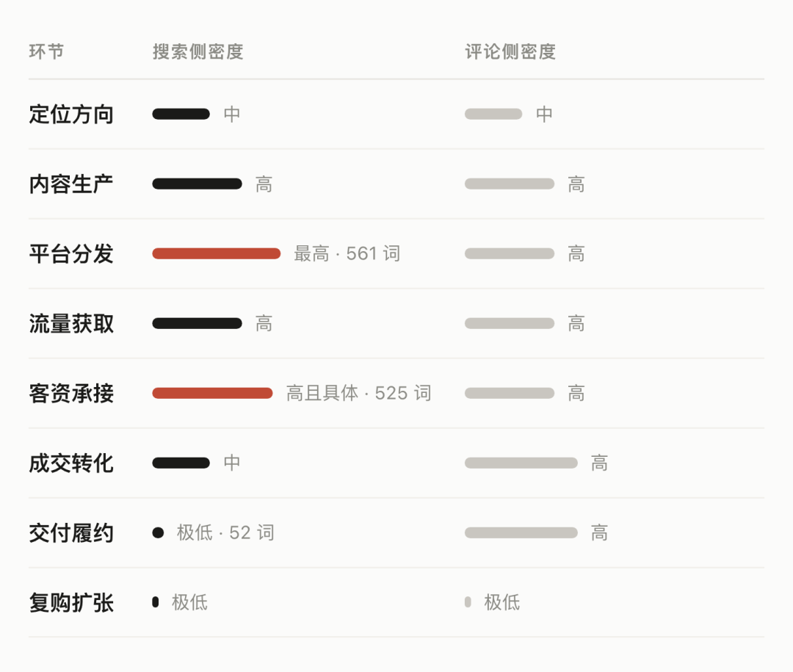Click the small gray marker for 复购扩张
The image size is (793, 672).
tap(468, 602)
